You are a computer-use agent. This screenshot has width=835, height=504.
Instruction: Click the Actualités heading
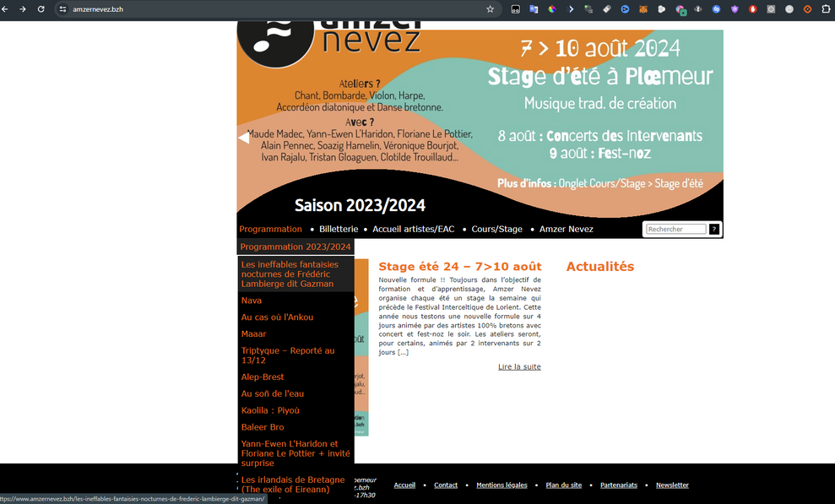[600, 266]
